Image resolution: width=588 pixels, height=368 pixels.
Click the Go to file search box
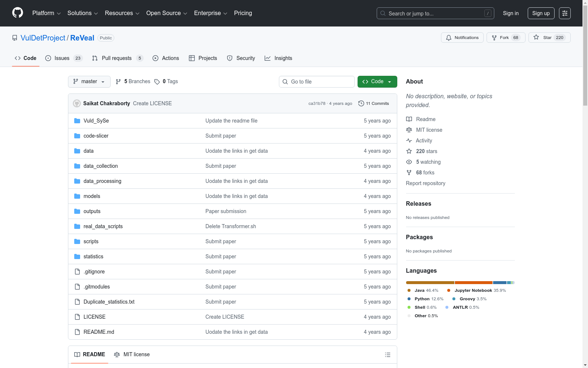tap(317, 82)
